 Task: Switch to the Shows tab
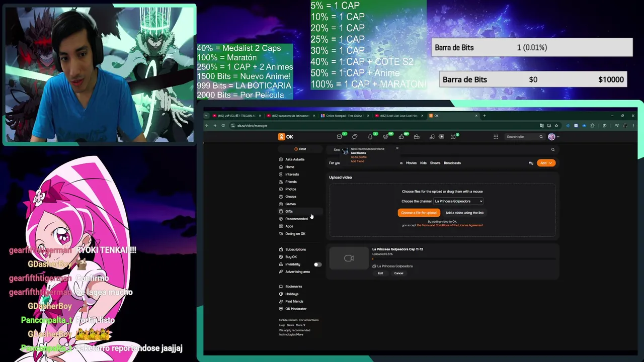[435, 163]
